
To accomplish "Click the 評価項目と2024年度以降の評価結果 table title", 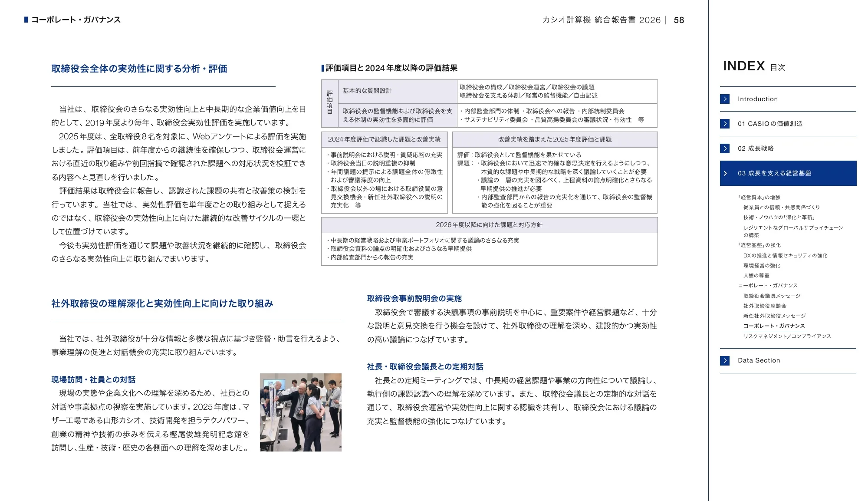I will tap(391, 68).
